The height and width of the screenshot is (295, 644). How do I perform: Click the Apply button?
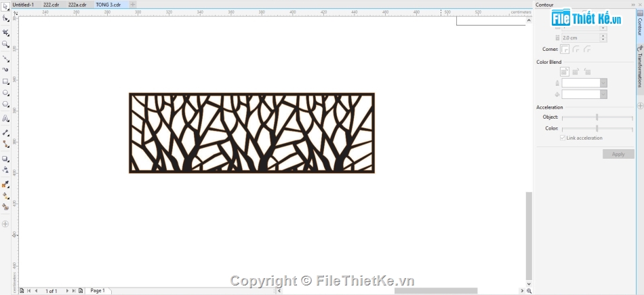pyautogui.click(x=618, y=154)
